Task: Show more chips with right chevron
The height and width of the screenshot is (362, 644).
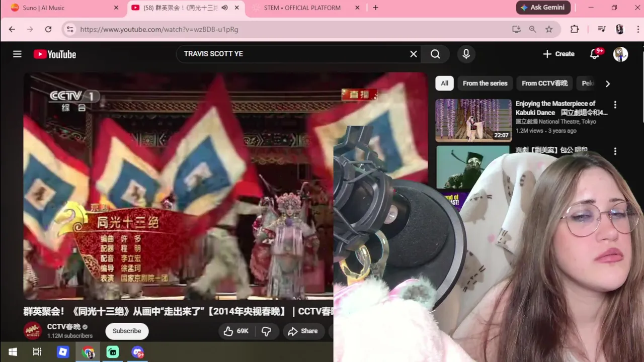Action: tap(607, 83)
